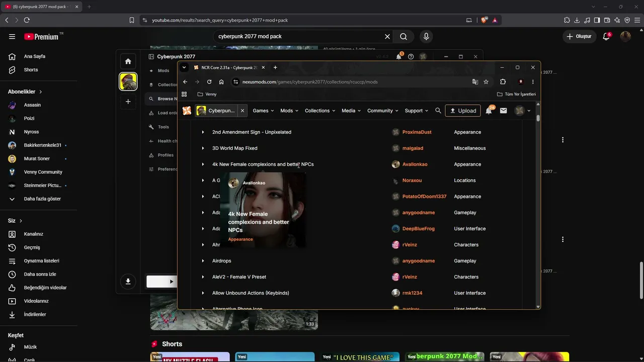Open Nexus Mods search magnifier
The width and height of the screenshot is (644, 362).
[438, 111]
